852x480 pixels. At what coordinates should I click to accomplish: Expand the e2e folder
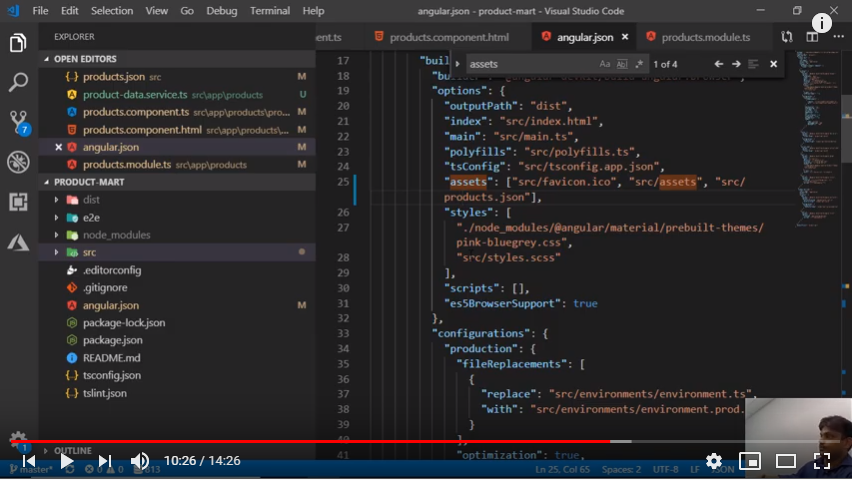click(x=57, y=217)
